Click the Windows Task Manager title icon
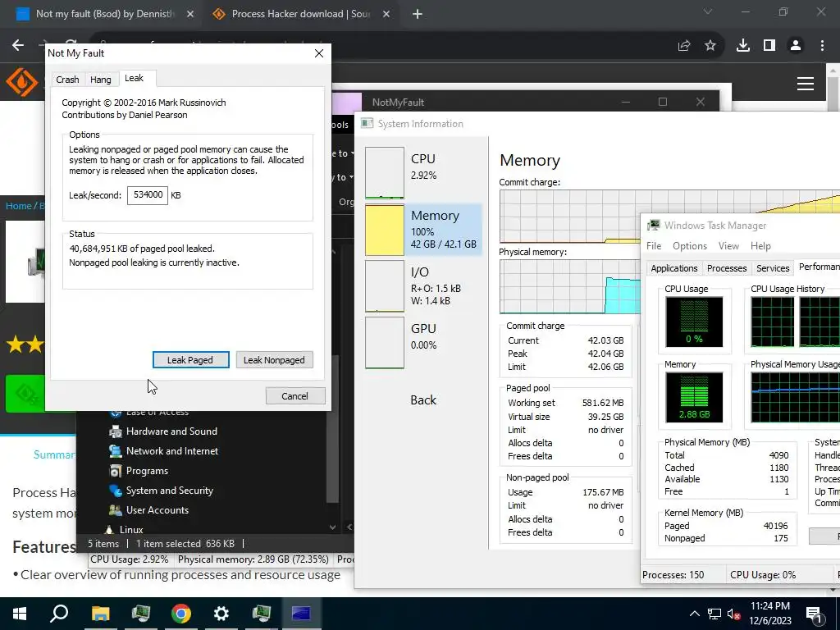The image size is (840, 630). pos(653,226)
